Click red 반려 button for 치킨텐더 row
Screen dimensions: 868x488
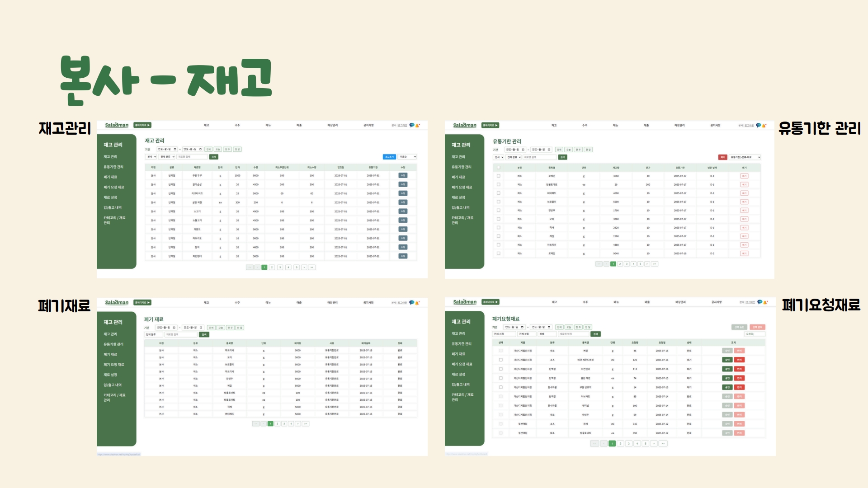pos(739,369)
